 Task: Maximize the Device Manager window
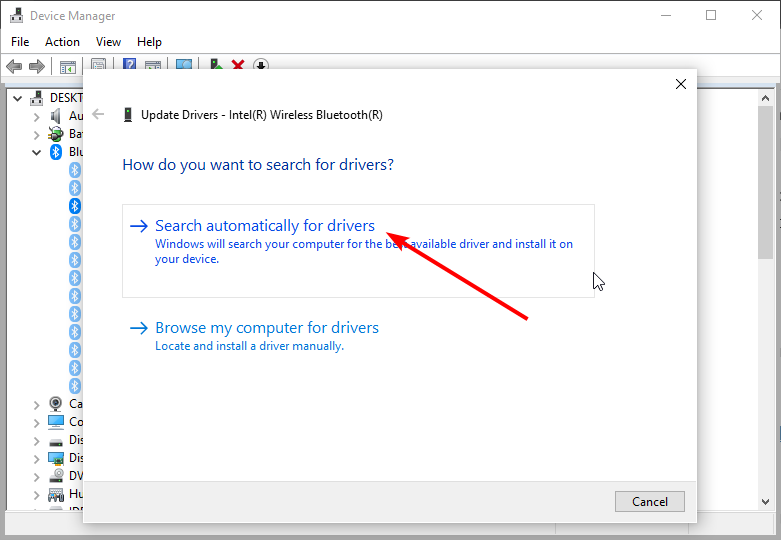711,15
